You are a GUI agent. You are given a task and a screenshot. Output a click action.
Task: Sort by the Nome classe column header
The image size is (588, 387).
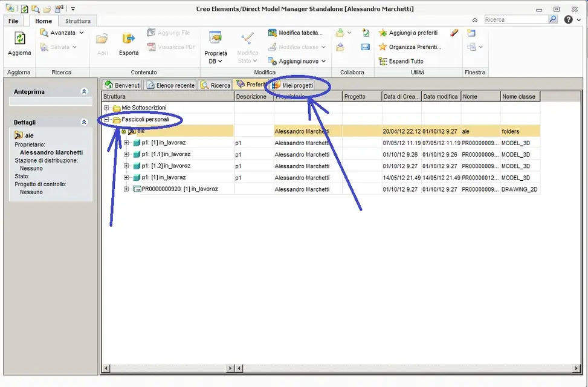tap(520, 97)
